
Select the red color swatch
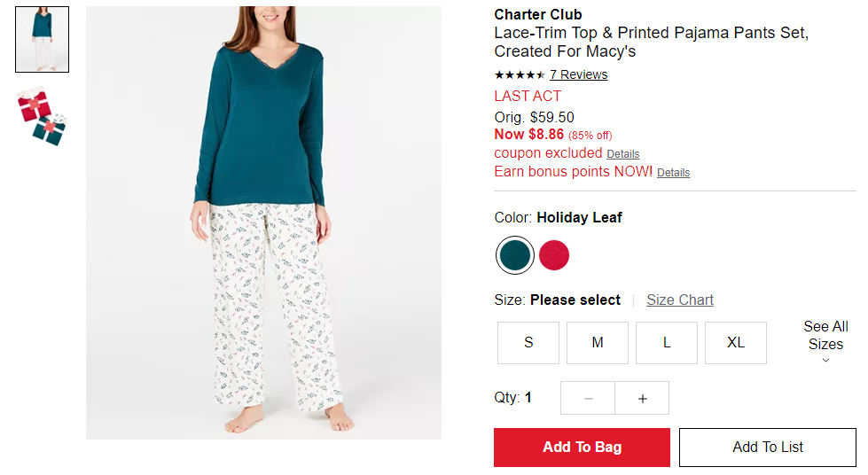point(553,255)
